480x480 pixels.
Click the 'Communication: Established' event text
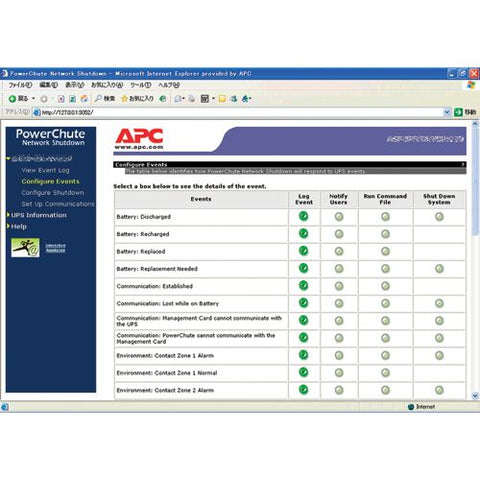tap(155, 286)
